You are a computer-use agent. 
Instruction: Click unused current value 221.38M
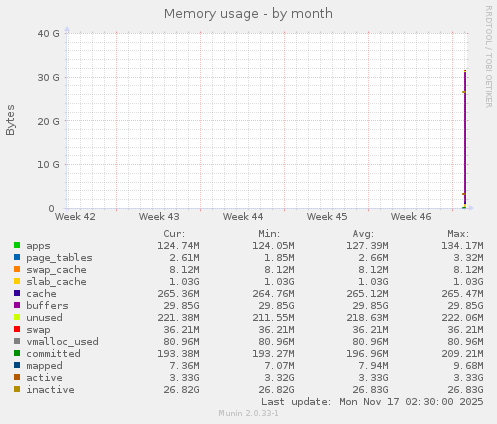click(178, 318)
